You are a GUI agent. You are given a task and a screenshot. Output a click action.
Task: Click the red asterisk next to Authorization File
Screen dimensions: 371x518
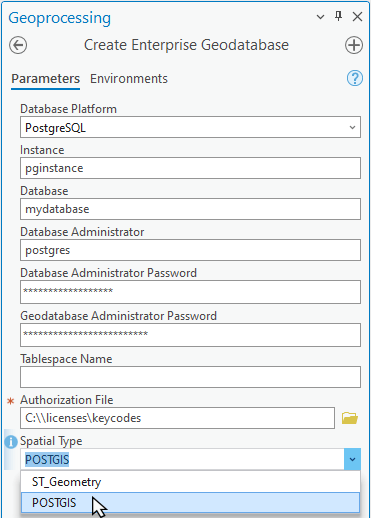tap(11, 401)
